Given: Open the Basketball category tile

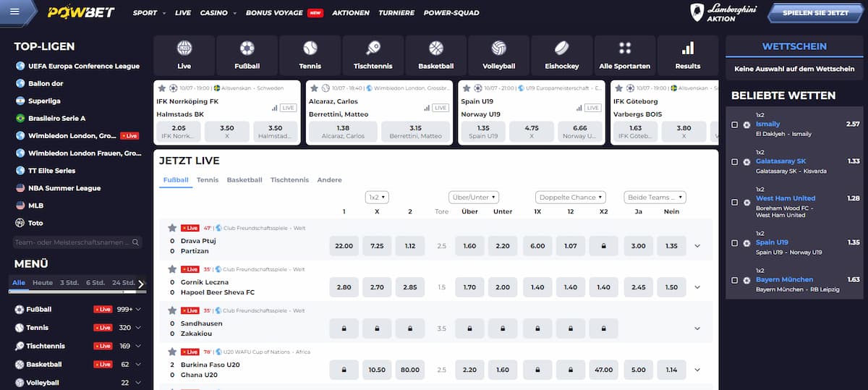Looking at the screenshot, I should (436, 56).
